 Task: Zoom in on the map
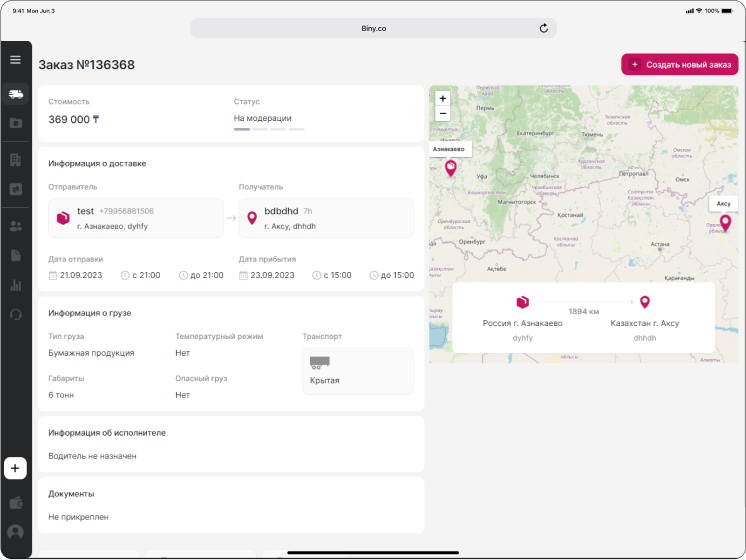coord(443,99)
